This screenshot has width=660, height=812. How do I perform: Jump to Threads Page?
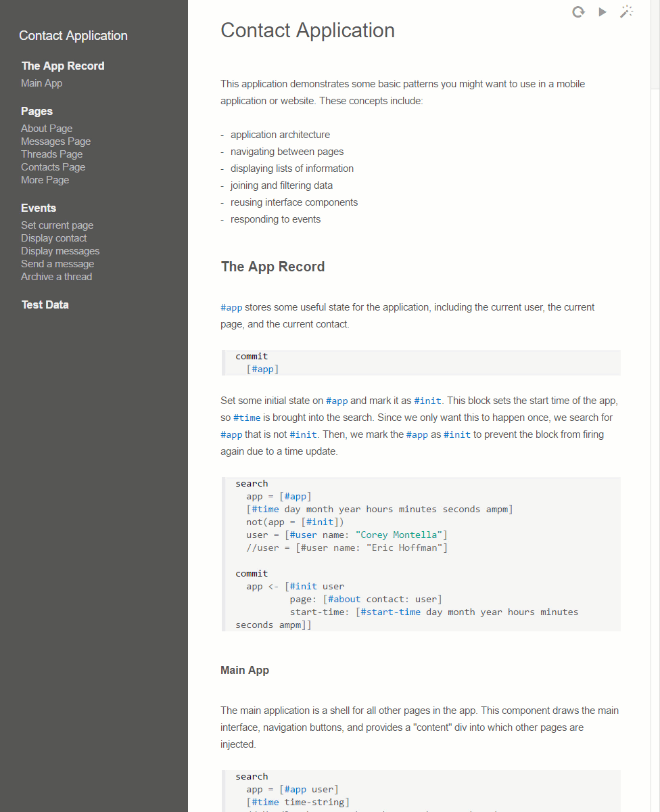click(51, 154)
